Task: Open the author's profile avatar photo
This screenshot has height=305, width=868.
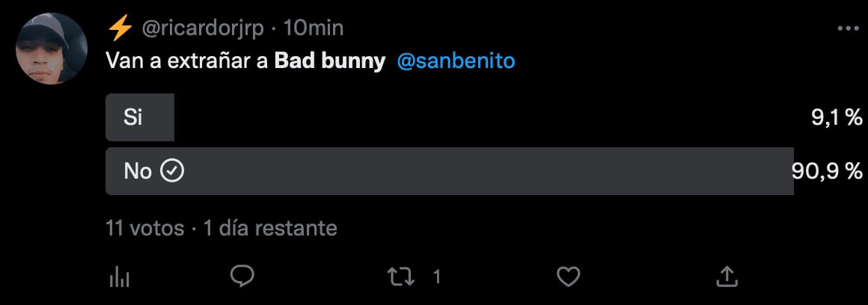Action: [x=52, y=49]
